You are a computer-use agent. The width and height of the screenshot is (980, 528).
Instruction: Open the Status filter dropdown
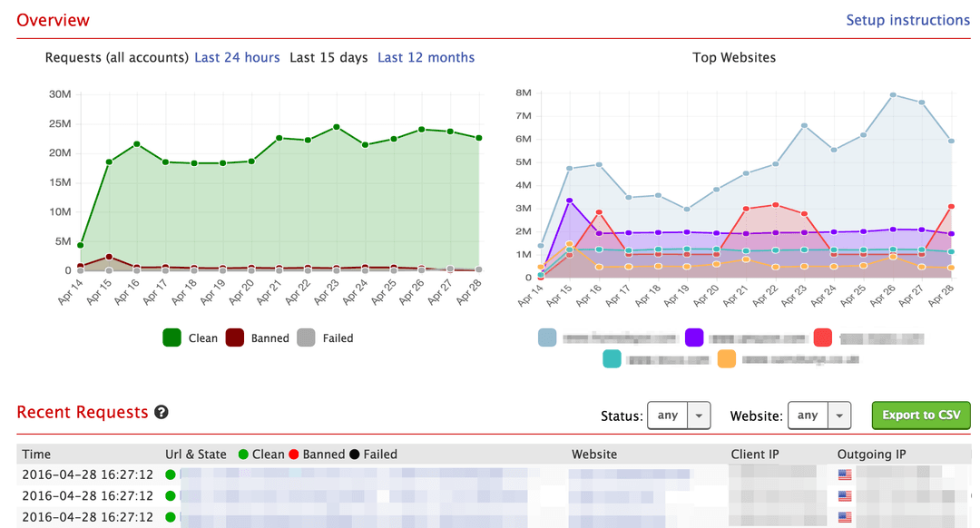679,416
